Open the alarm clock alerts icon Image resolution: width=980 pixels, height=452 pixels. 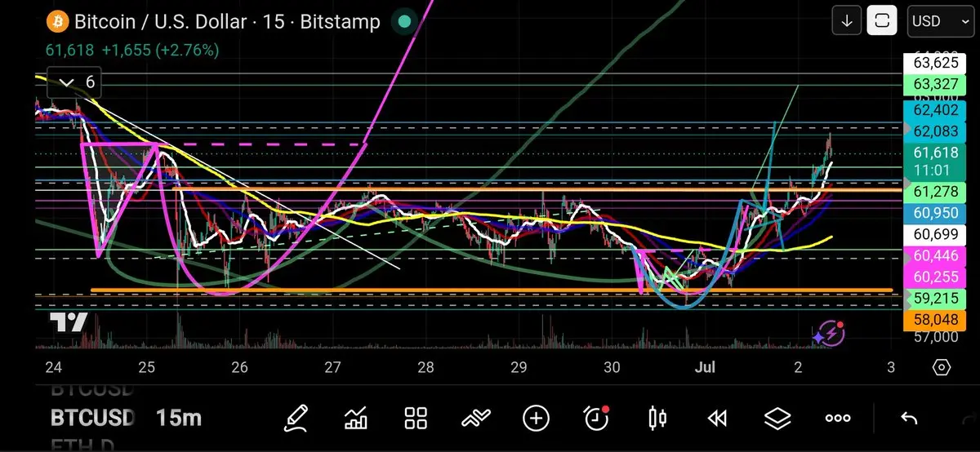[597, 419]
